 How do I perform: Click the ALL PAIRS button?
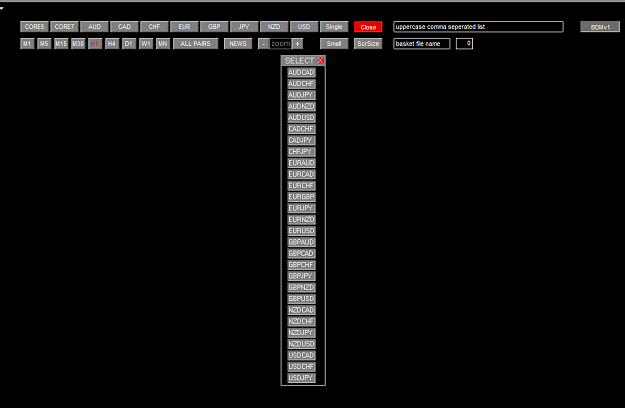(x=195, y=43)
